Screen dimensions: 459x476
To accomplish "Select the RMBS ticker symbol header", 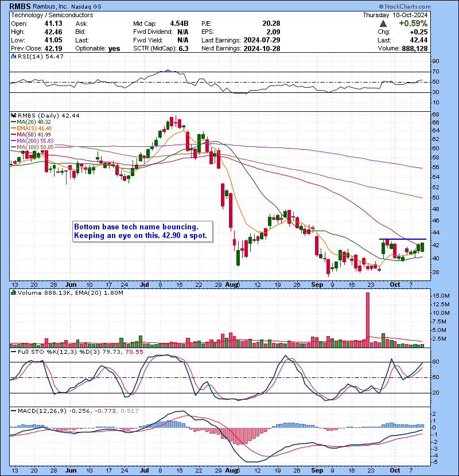I will tap(21, 6).
